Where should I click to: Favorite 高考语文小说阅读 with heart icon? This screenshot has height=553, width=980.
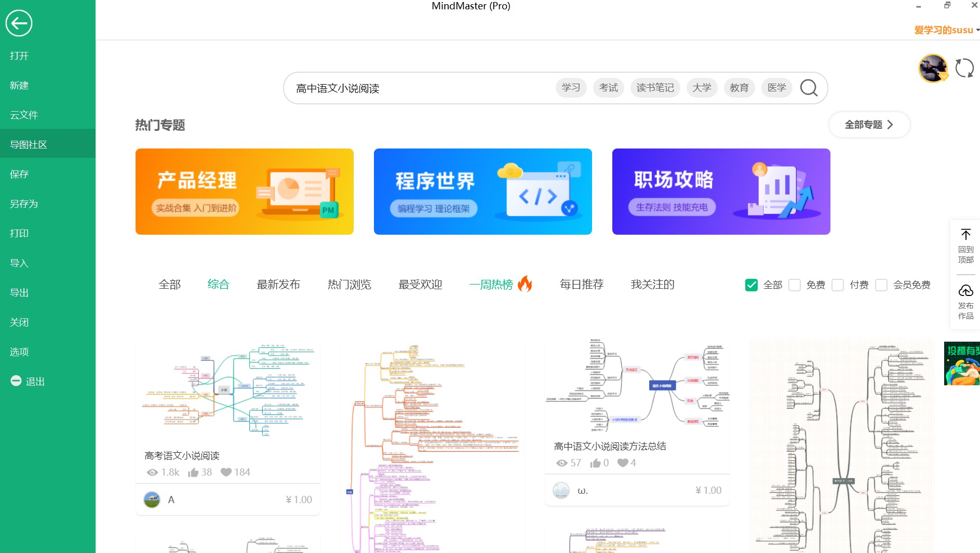pos(226,472)
